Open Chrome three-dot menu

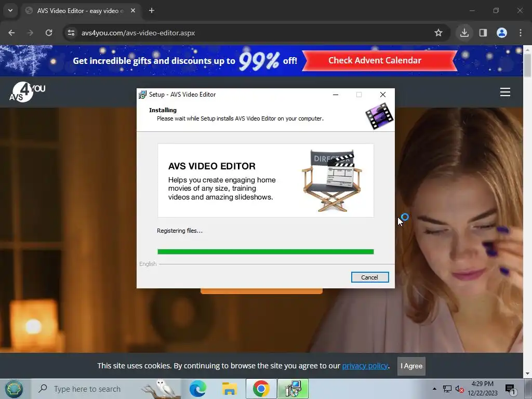[521, 33]
